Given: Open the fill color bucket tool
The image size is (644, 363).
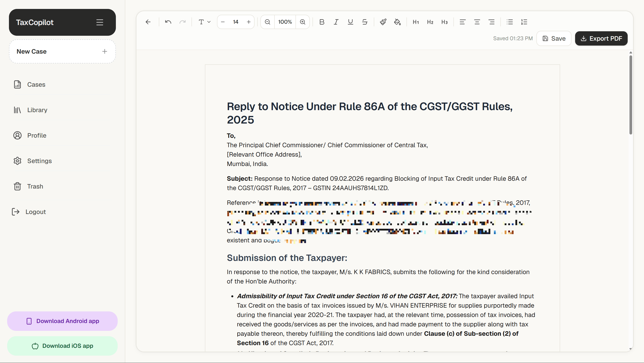Looking at the screenshot, I should (397, 22).
